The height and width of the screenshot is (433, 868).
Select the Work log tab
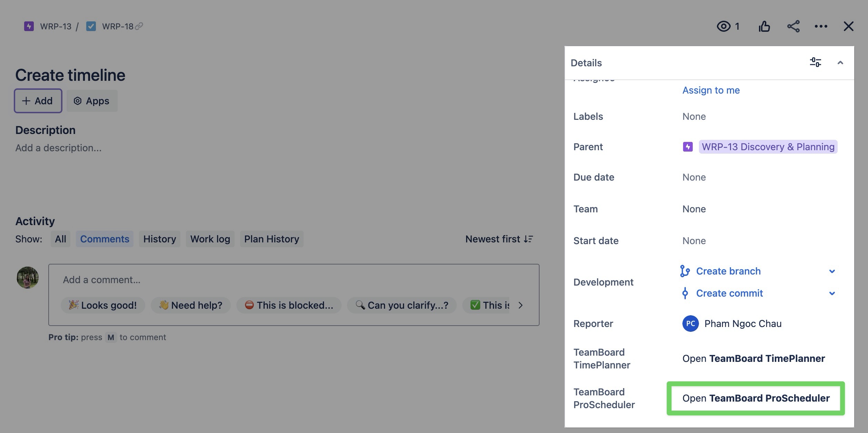coord(210,239)
